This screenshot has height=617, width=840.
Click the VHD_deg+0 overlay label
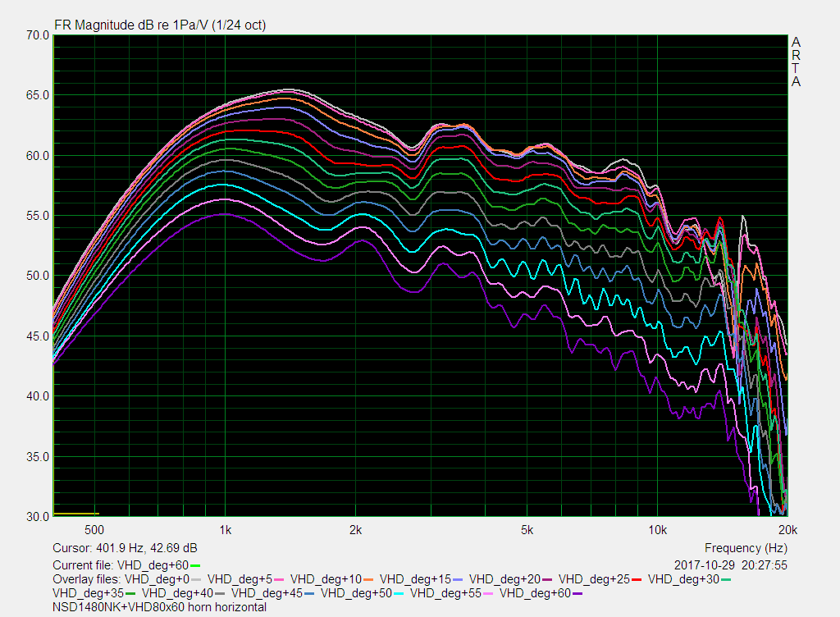click(x=157, y=579)
